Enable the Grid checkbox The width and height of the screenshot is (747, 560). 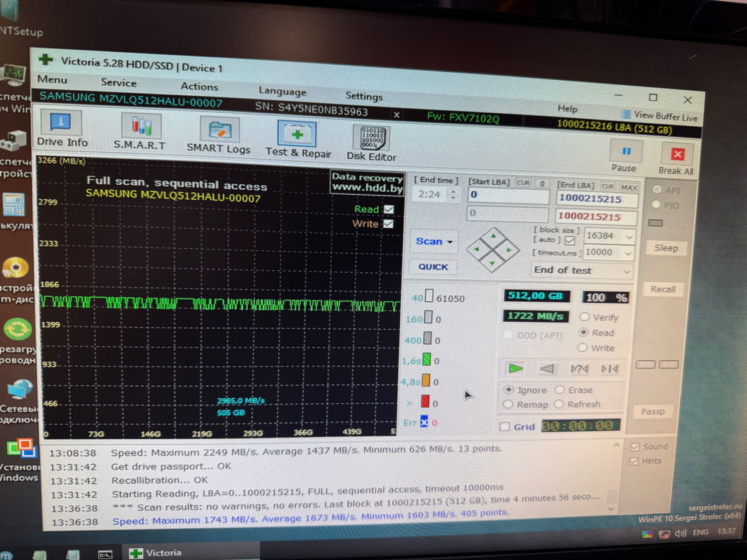[505, 427]
